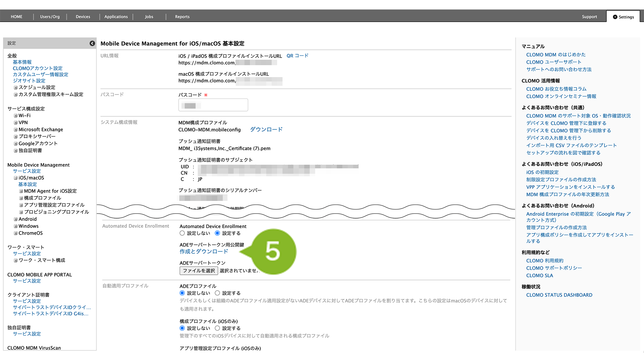The height and width of the screenshot is (362, 644).
Task: Expand 構成プロファイル tree node
Action: coord(21,198)
